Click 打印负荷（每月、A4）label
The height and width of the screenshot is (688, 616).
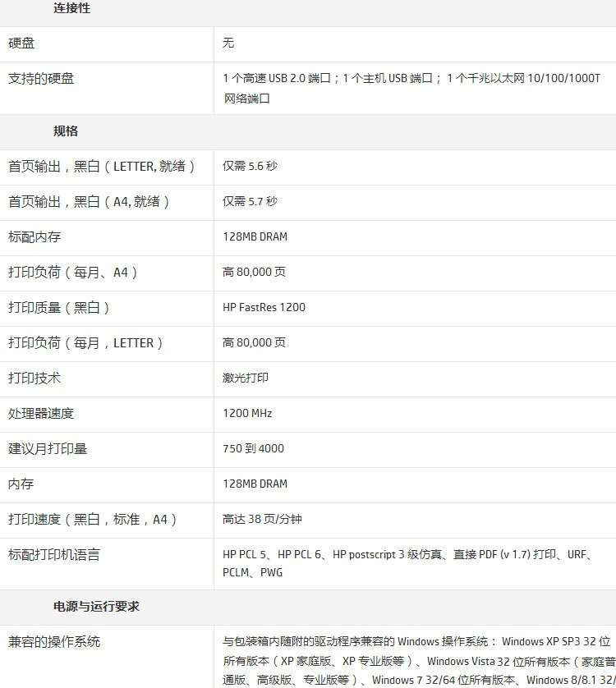[x=73, y=273]
